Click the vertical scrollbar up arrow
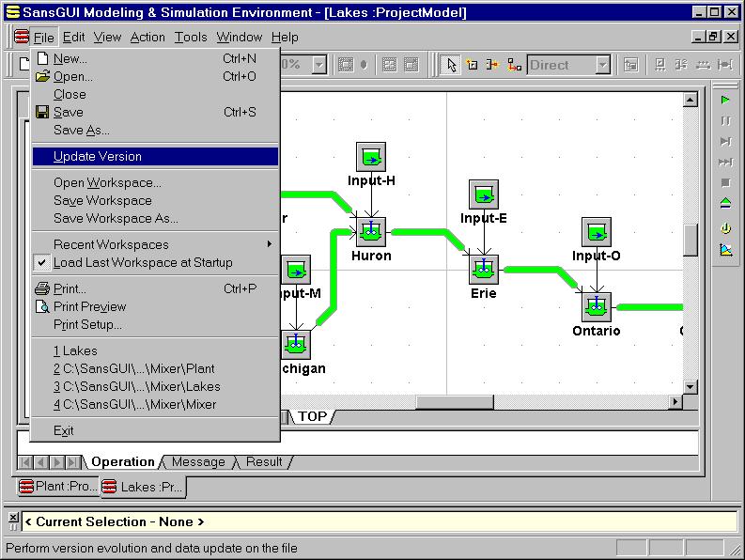Screen dimensions: 745x560 pyautogui.click(x=691, y=100)
